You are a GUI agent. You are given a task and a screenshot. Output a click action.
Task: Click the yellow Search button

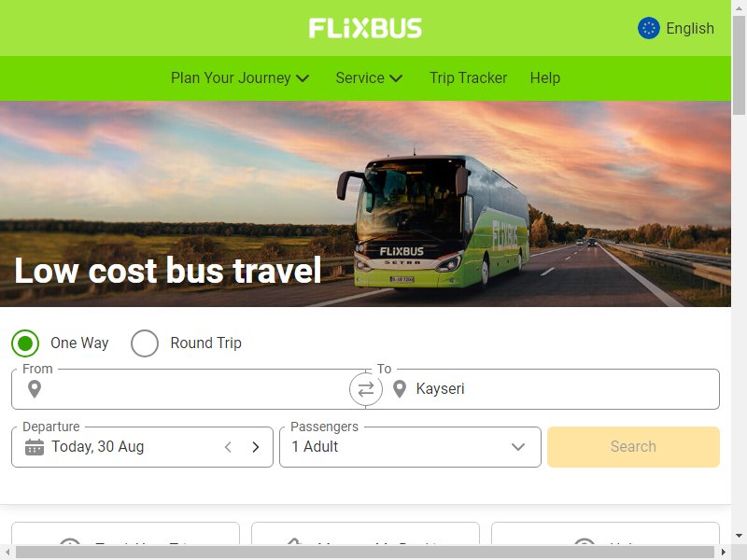[633, 447]
